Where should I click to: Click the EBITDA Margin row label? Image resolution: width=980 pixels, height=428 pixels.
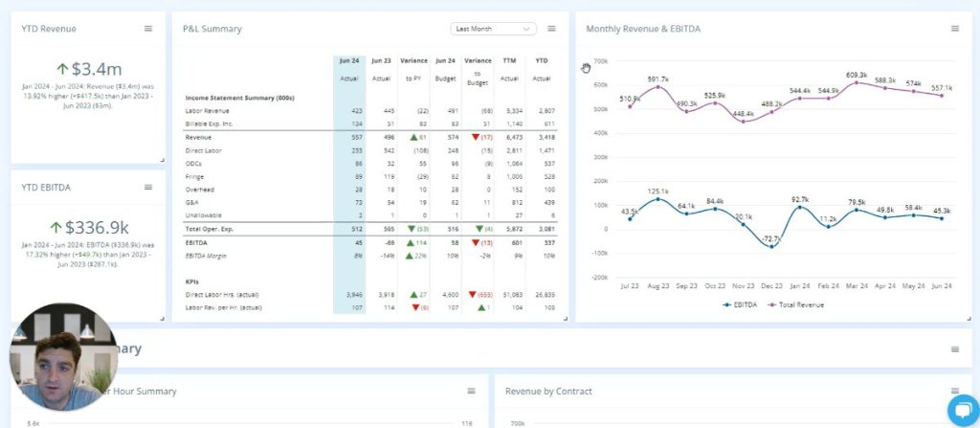[206, 256]
